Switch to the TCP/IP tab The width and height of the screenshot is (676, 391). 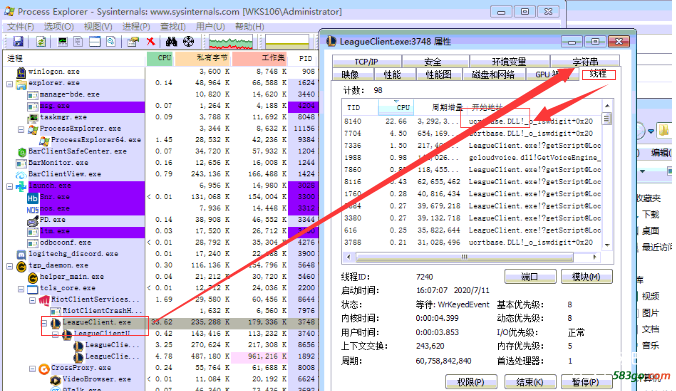pos(366,62)
